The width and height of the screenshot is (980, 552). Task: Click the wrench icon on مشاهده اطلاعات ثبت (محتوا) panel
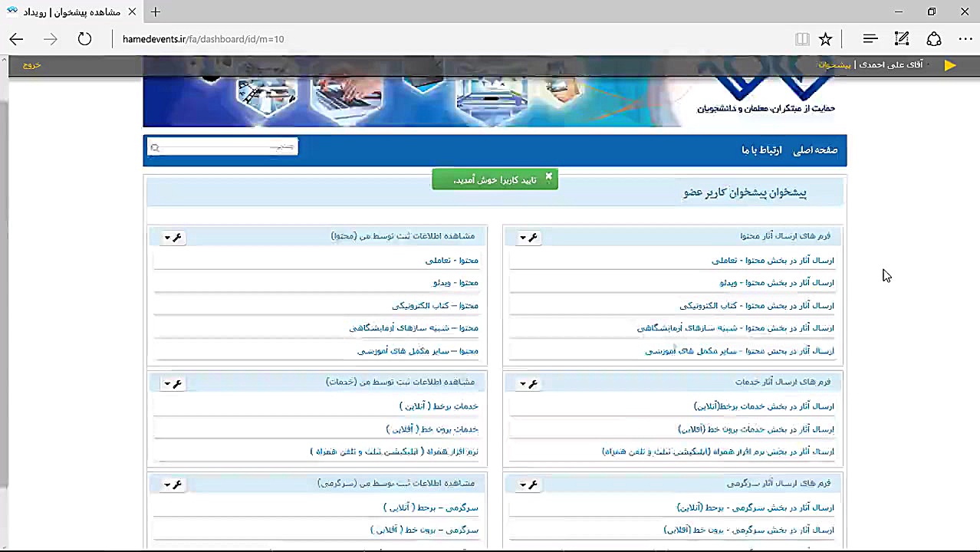click(177, 238)
